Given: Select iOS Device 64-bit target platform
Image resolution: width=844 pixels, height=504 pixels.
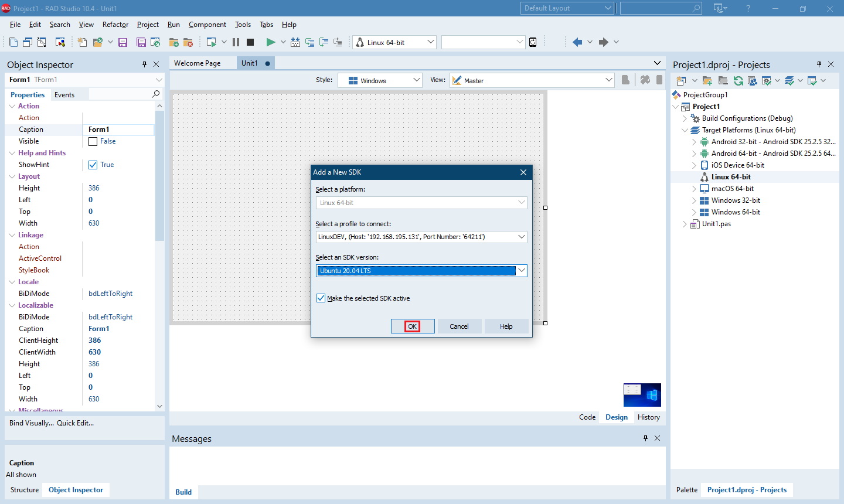Looking at the screenshot, I should [737, 165].
